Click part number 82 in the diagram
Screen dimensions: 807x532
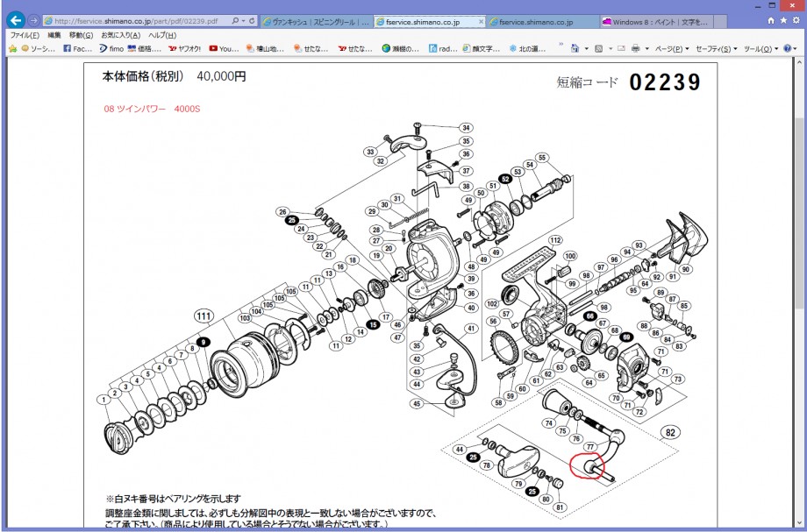tap(670, 432)
